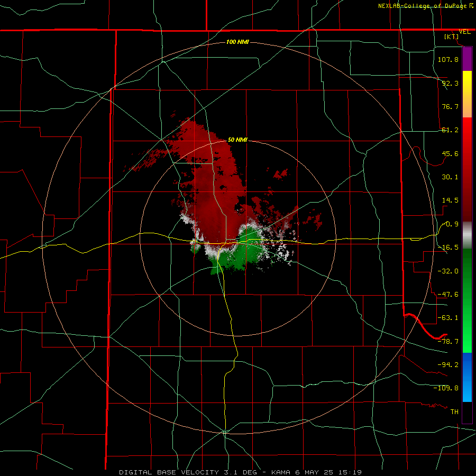Click the 45.6 legend value

450,153
